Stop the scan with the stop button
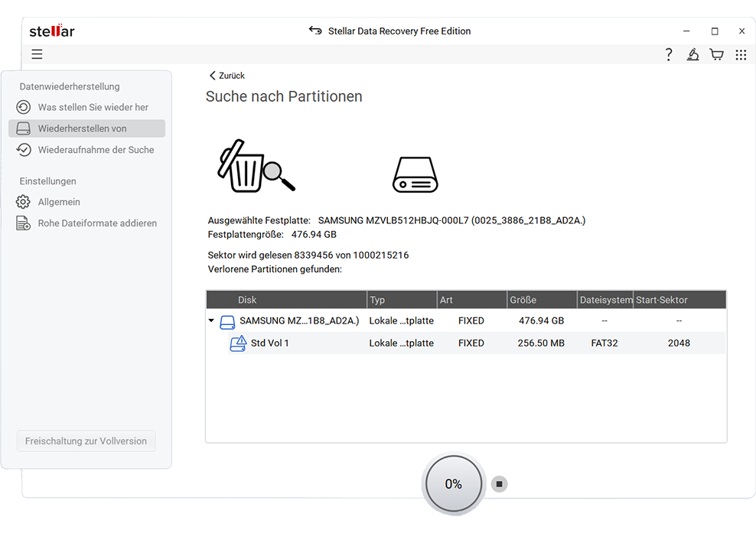756x533 pixels. point(499,484)
